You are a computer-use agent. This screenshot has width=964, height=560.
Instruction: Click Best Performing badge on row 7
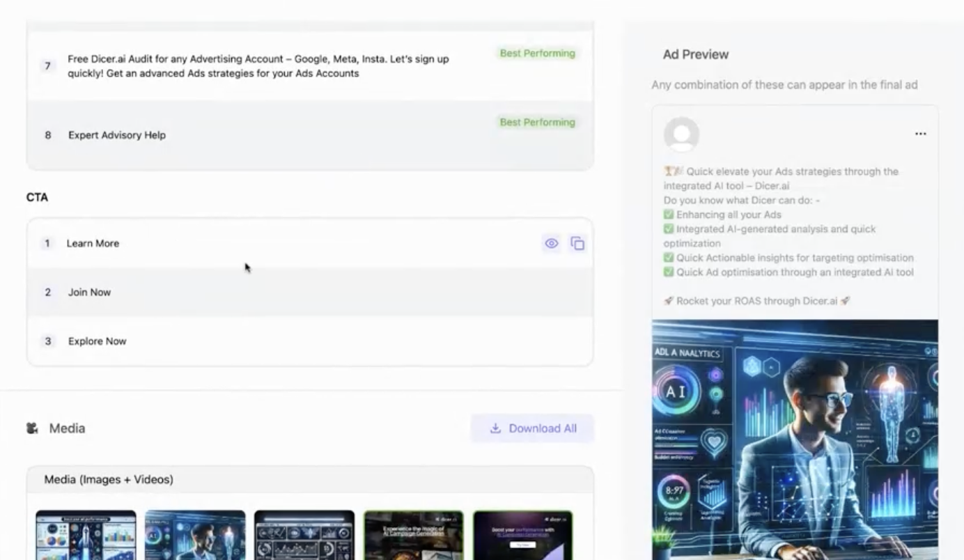point(537,53)
